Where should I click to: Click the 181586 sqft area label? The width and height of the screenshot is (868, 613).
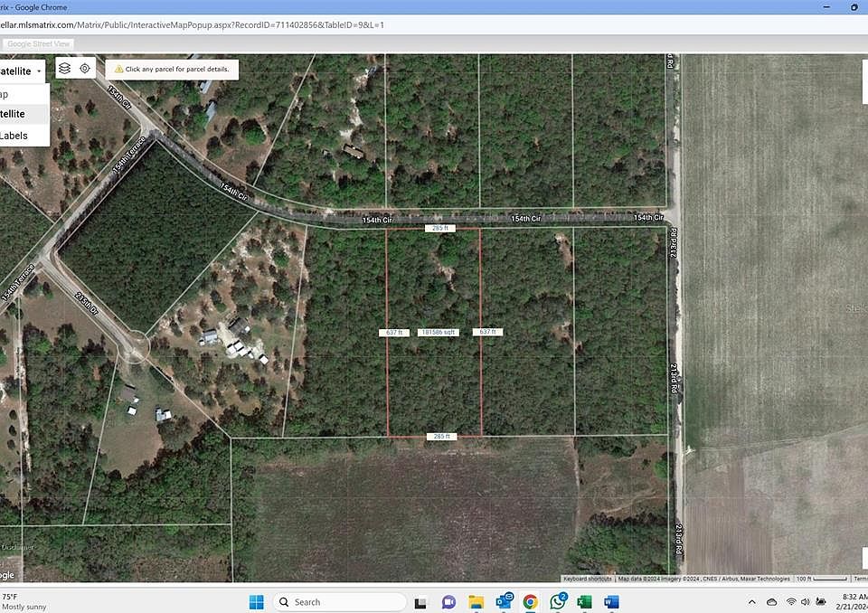click(x=438, y=332)
